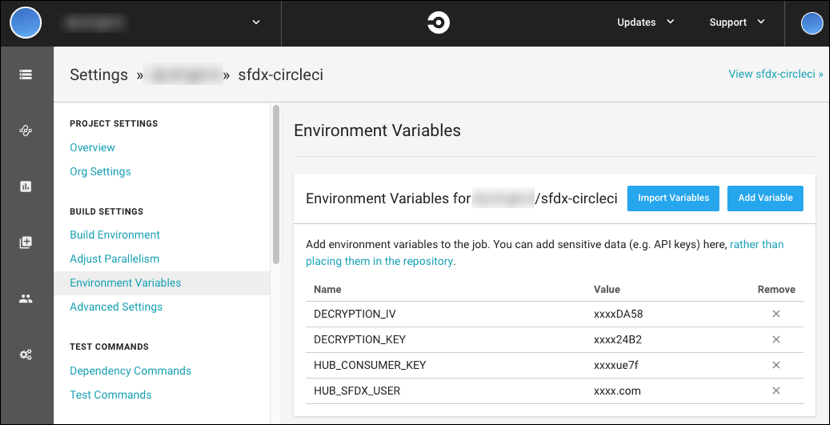Click the Value column header
The image size is (830, 425).
point(607,289)
